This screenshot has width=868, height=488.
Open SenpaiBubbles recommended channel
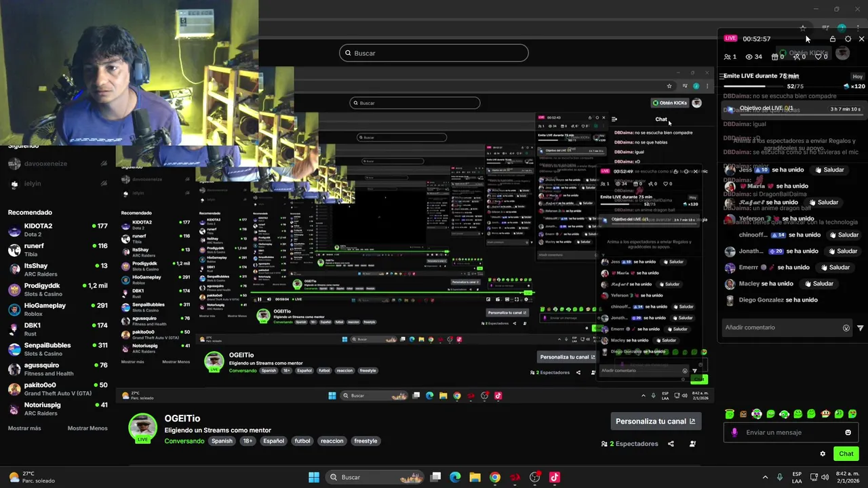coord(58,349)
